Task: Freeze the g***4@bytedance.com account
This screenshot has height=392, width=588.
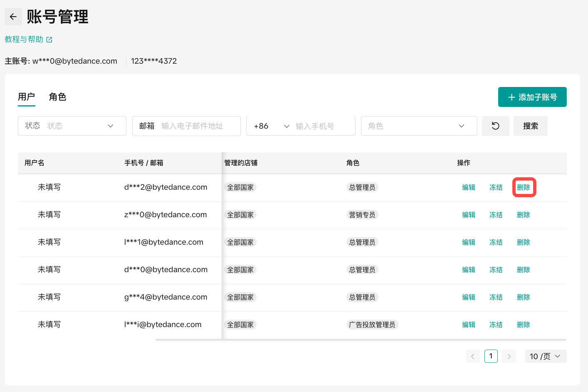Action: click(496, 297)
